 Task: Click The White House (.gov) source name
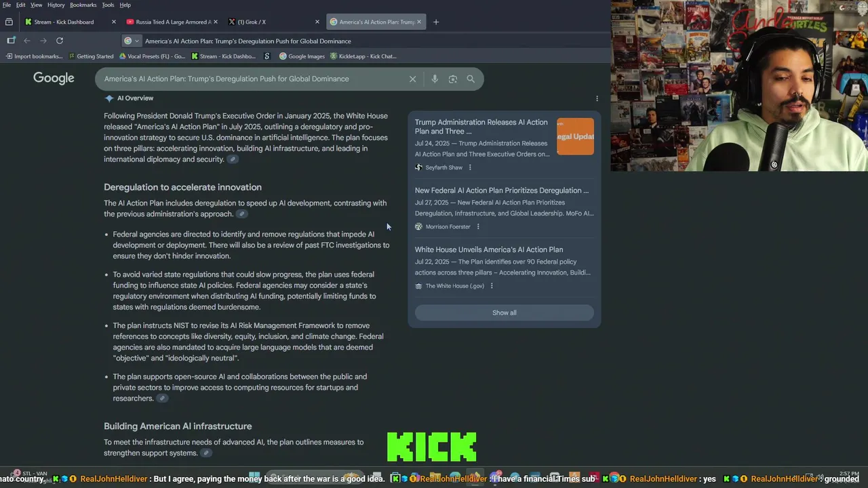tap(455, 286)
